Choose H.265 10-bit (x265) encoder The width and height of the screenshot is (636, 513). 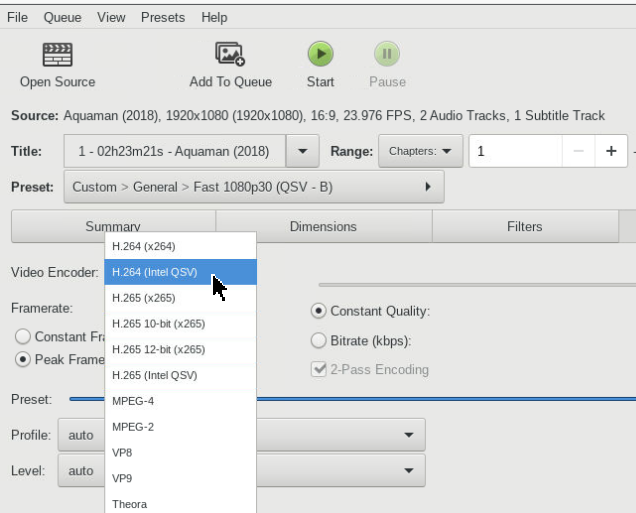tap(180, 324)
